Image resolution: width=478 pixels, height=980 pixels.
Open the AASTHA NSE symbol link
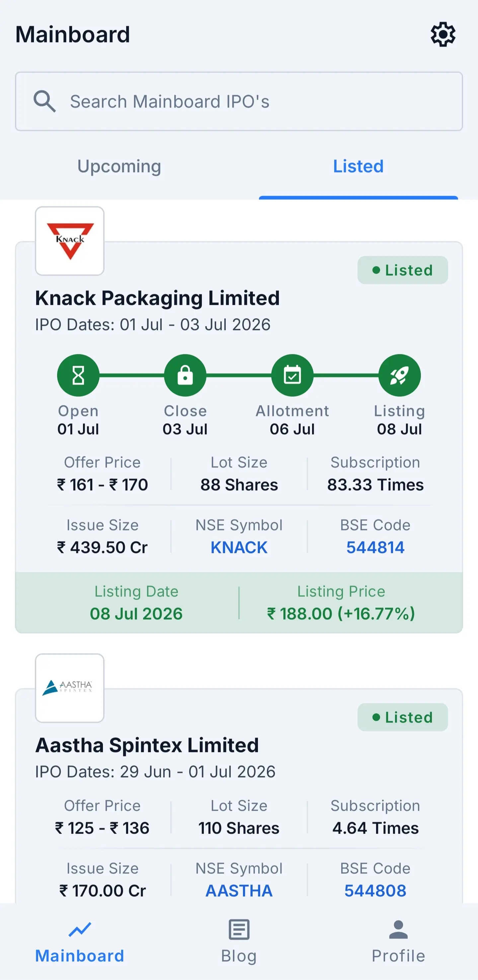pyautogui.click(x=239, y=891)
